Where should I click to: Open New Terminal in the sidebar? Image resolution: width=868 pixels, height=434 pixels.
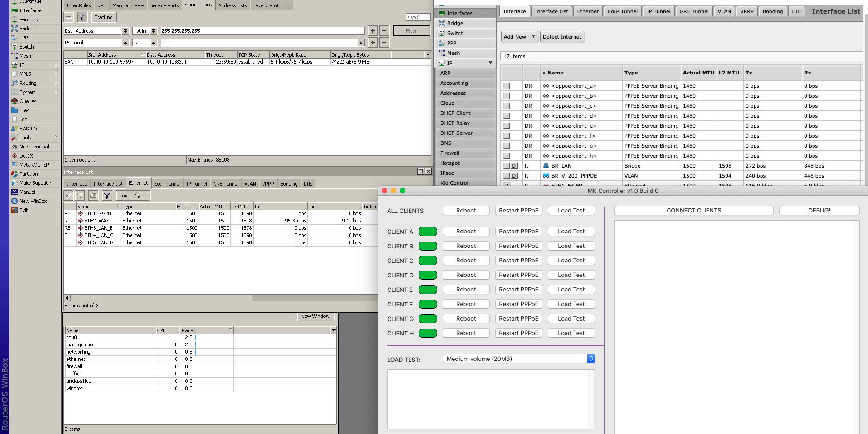pyautogui.click(x=34, y=147)
